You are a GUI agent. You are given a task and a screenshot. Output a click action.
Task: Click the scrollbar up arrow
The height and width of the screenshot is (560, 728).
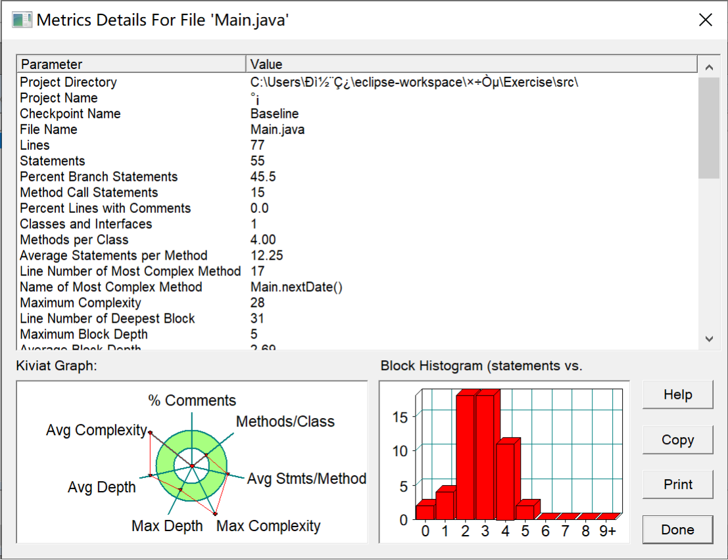coord(709,68)
